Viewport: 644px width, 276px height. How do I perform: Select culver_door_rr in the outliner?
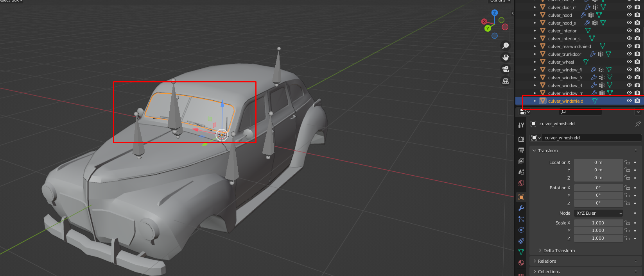click(x=562, y=7)
